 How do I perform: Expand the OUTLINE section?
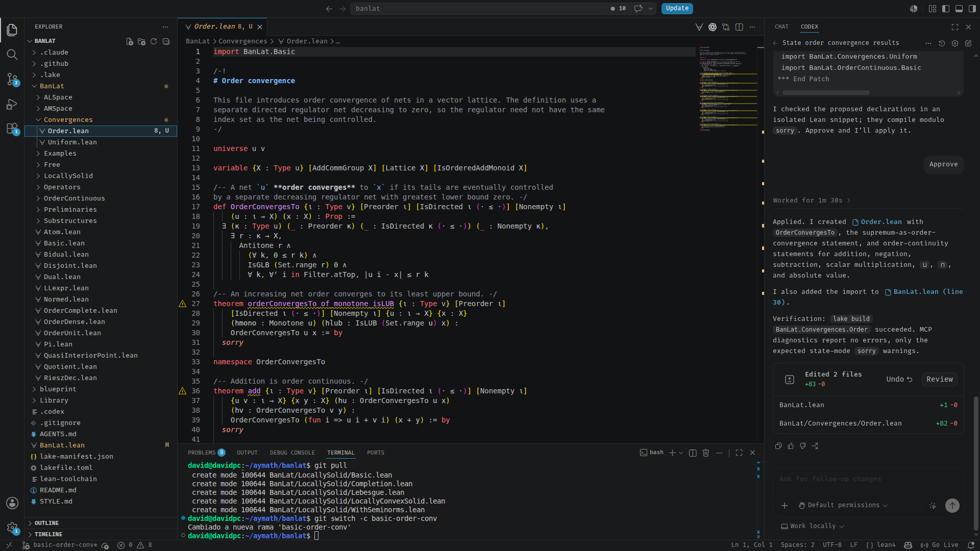[x=101, y=523]
